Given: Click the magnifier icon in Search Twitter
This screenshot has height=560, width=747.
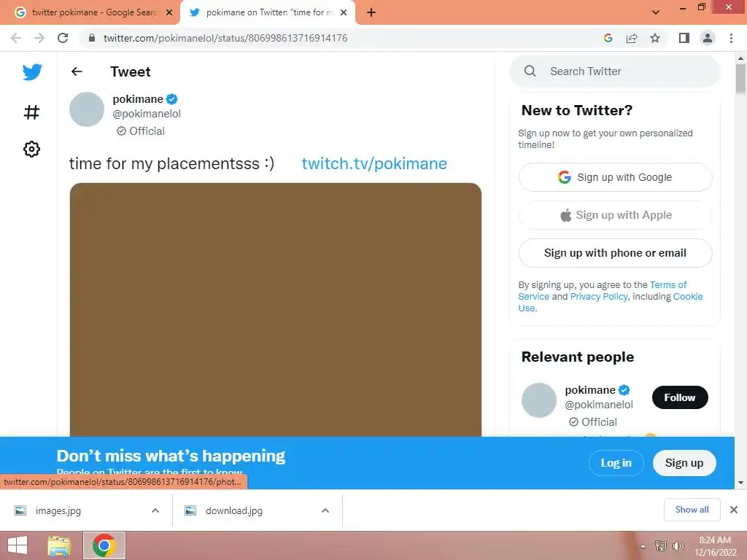Looking at the screenshot, I should point(530,71).
